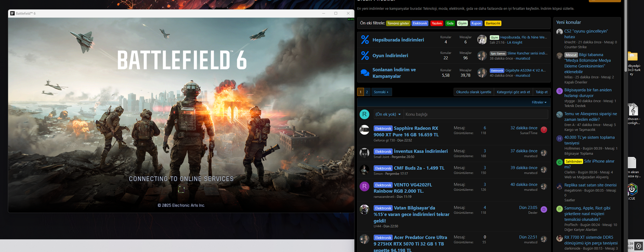Click the Sonraki next-page button

(x=381, y=92)
